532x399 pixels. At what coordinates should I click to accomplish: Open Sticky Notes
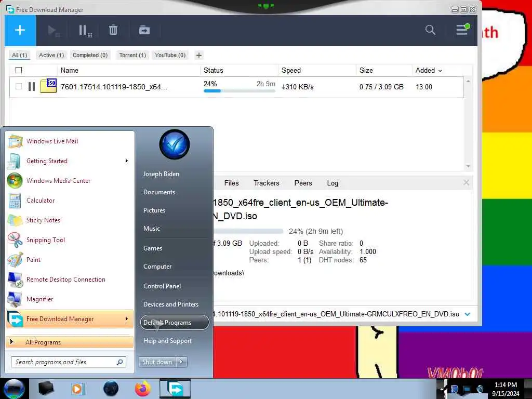(x=70, y=220)
